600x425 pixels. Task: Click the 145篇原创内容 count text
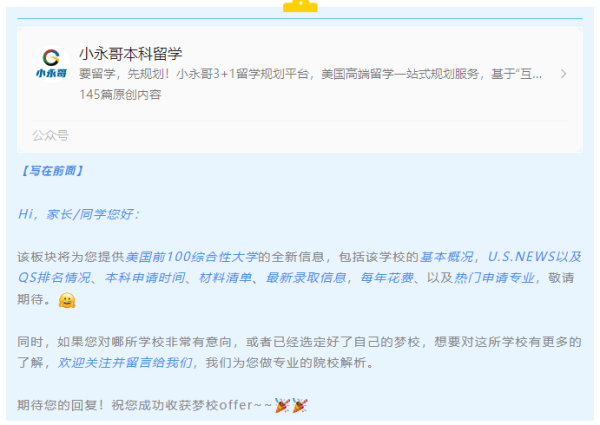coord(120,94)
